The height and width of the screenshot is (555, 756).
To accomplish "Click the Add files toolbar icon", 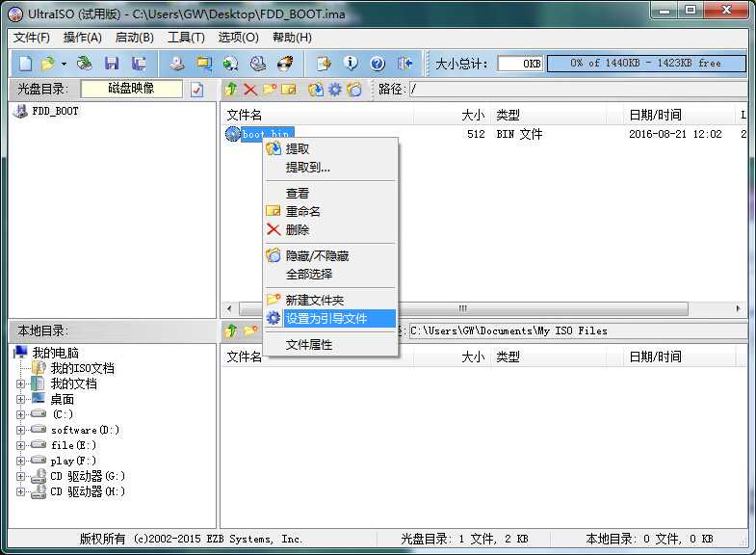I will pos(324,64).
